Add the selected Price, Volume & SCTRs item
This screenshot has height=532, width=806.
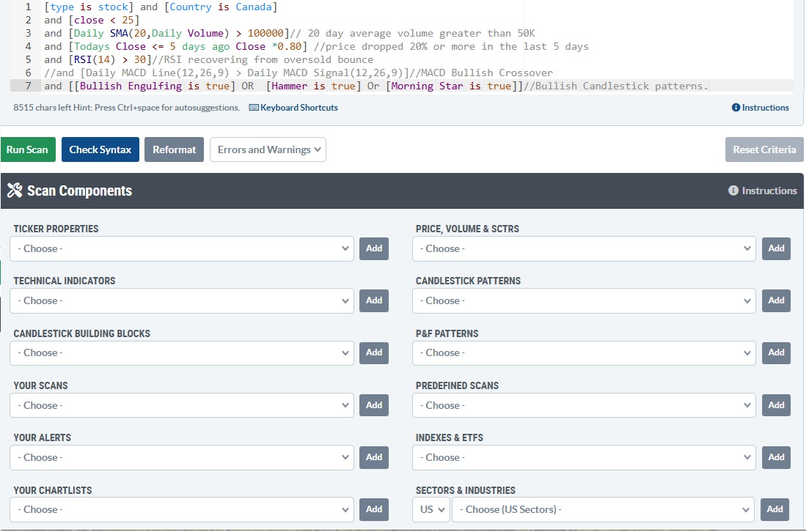tap(776, 248)
